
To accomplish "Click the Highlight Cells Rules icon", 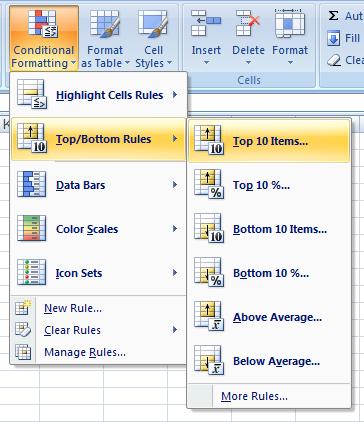I will point(32,94).
